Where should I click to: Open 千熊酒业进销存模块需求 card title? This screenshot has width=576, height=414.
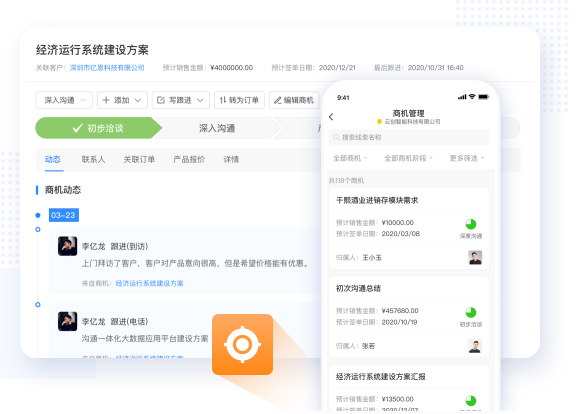pos(377,200)
